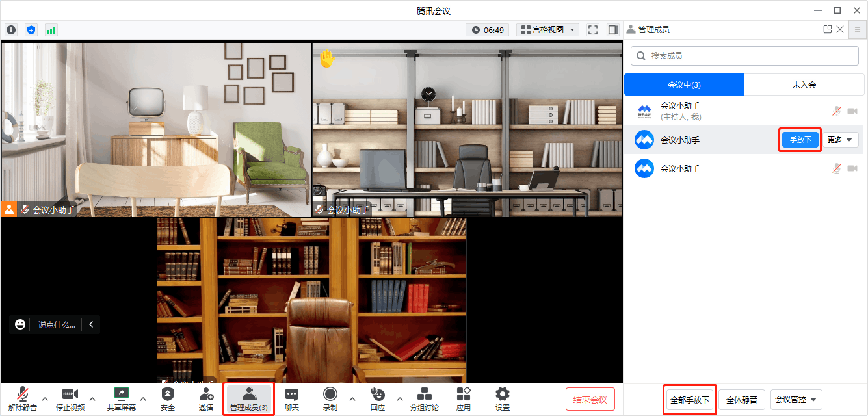This screenshot has height=416, width=868.
Task: Open 设置 settings
Action: [x=503, y=399]
